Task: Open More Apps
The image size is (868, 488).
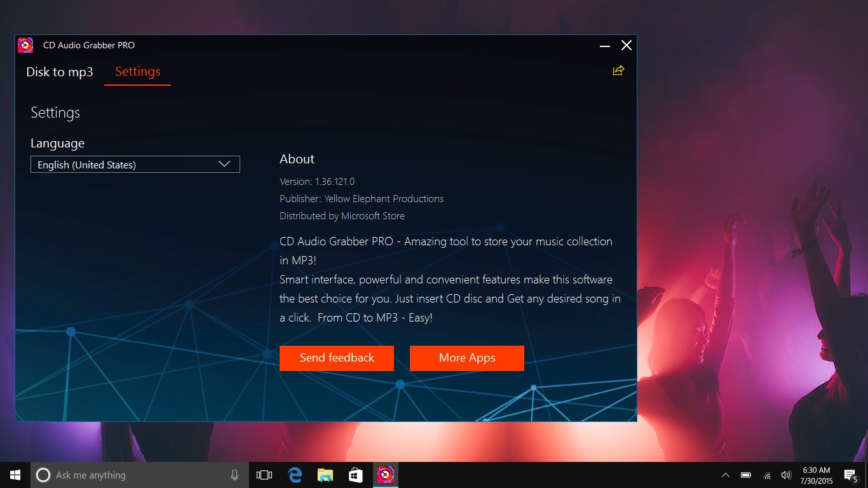Action: coord(466,358)
